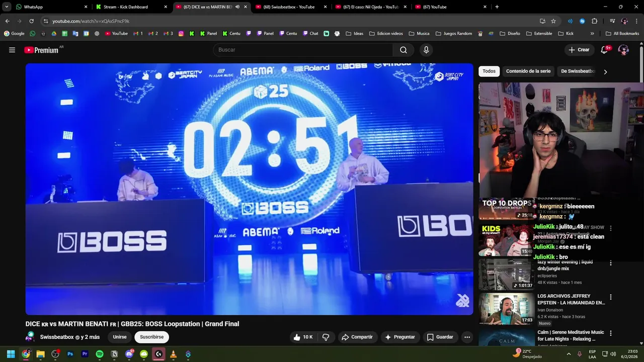Open VLC from the taskbar
This screenshot has width=644, height=362.
(x=173, y=354)
